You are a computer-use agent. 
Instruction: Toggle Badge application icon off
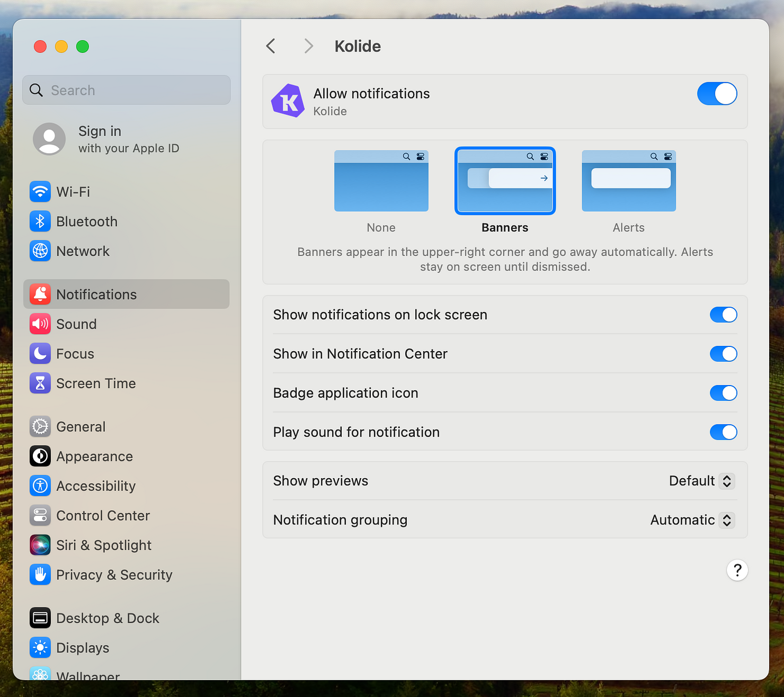(x=724, y=393)
